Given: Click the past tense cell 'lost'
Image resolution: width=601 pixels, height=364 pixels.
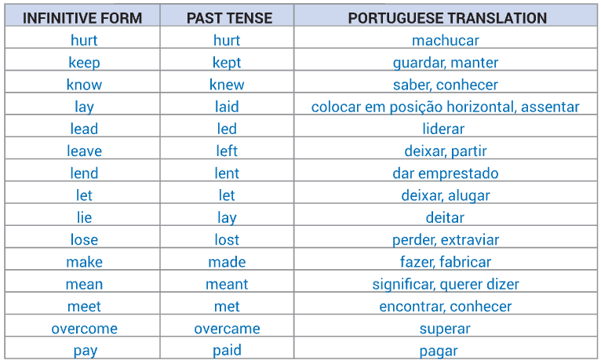Looking at the screenshot, I should (x=227, y=240).
